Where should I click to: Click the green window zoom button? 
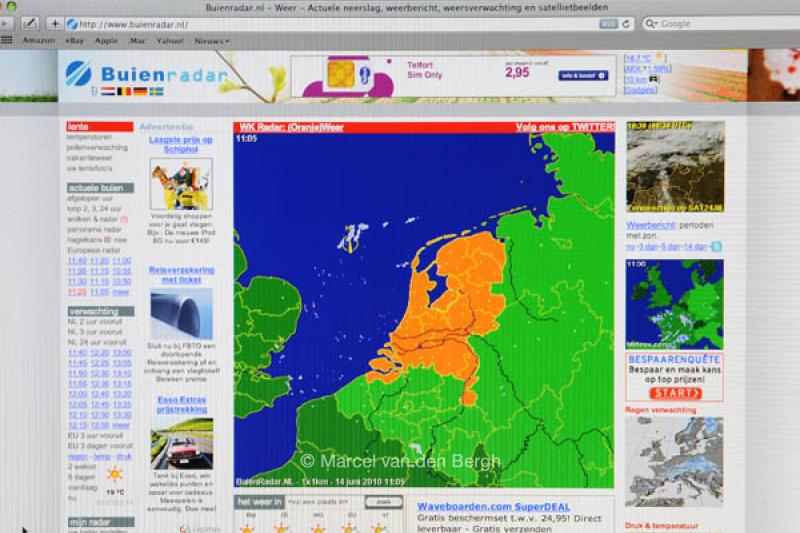click(11, 7)
